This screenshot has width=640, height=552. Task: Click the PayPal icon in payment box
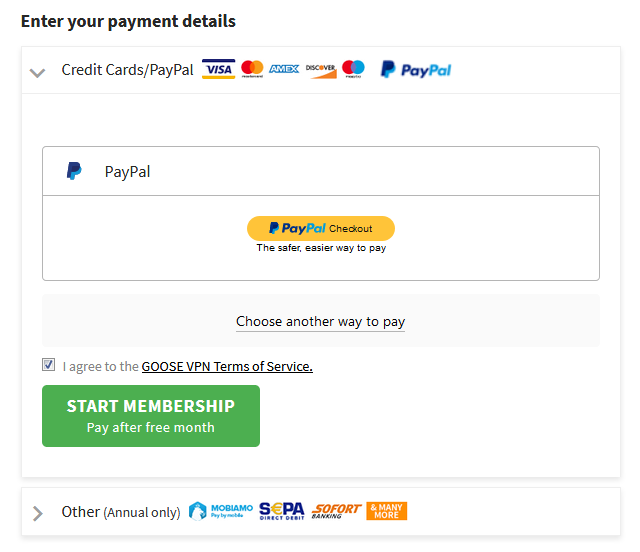pyautogui.click(x=74, y=171)
